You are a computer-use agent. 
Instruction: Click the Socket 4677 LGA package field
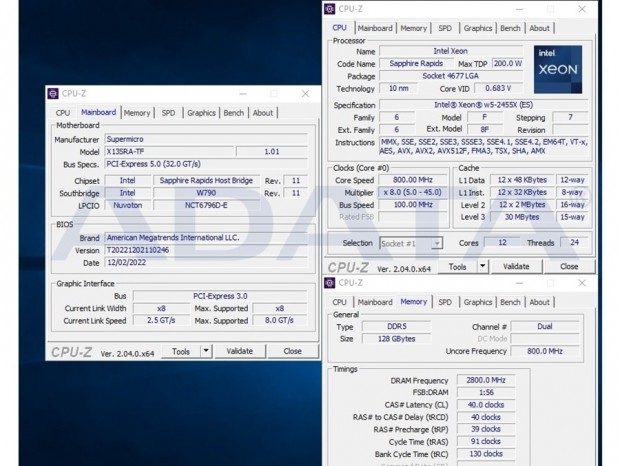[451, 76]
